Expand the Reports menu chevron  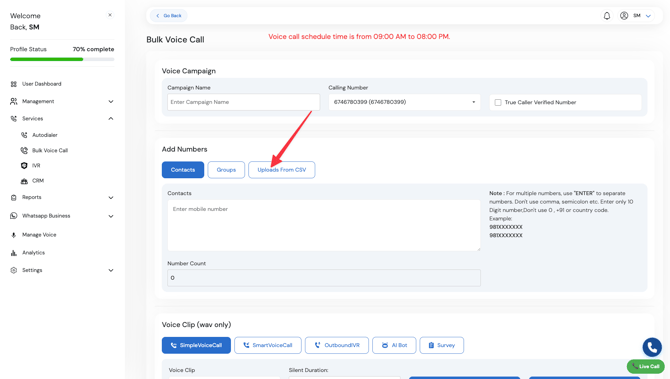[111, 198]
